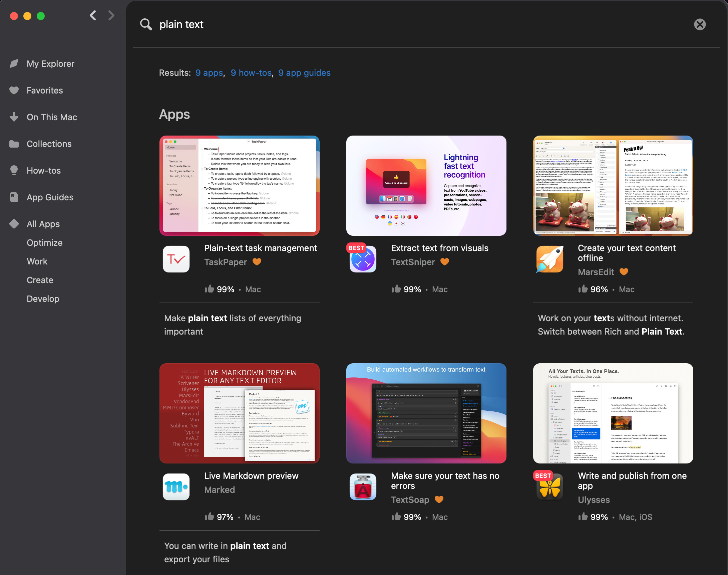The image size is (728, 575).
Task: Click the Favorites heart icon in sidebar
Action: 14,90
